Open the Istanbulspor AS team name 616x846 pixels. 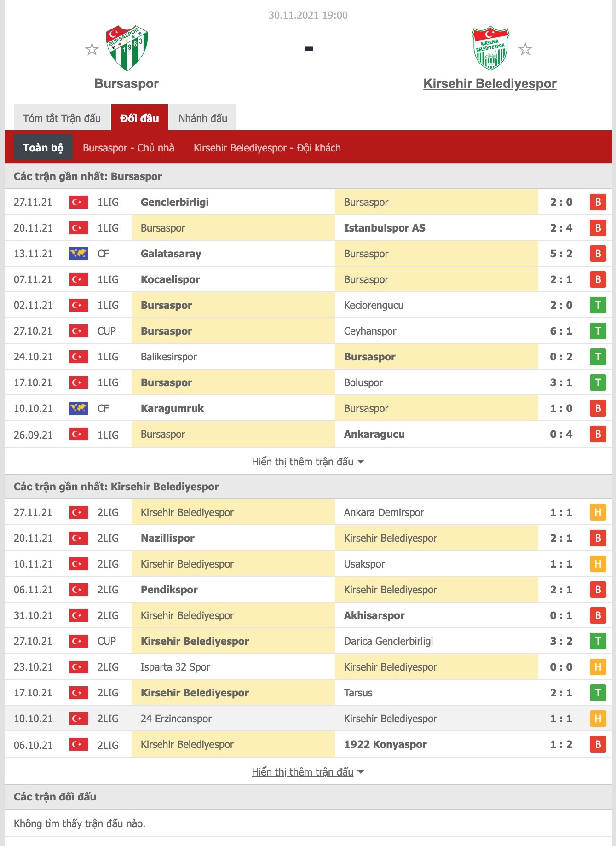coord(385,228)
